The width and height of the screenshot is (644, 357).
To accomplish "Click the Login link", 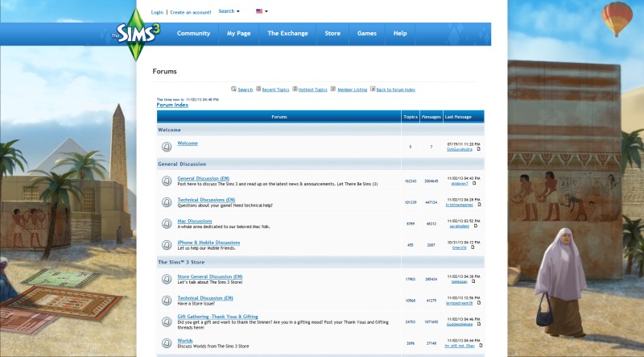I will click(x=157, y=12).
